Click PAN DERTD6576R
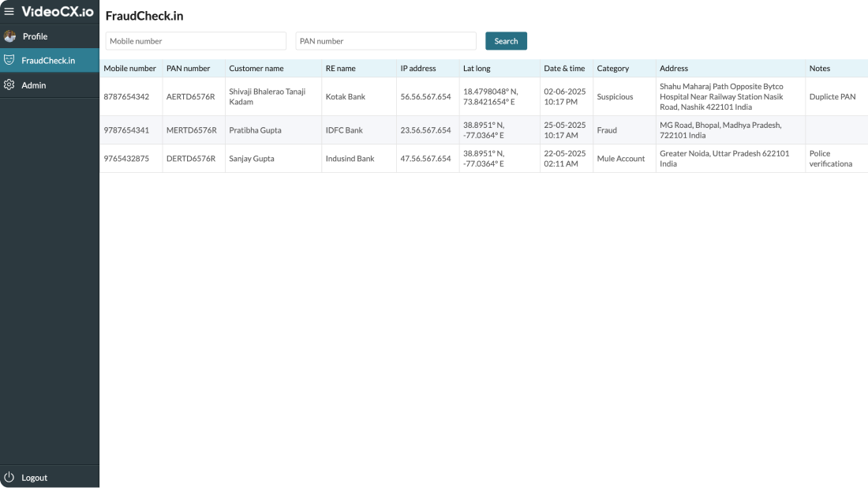 191,159
